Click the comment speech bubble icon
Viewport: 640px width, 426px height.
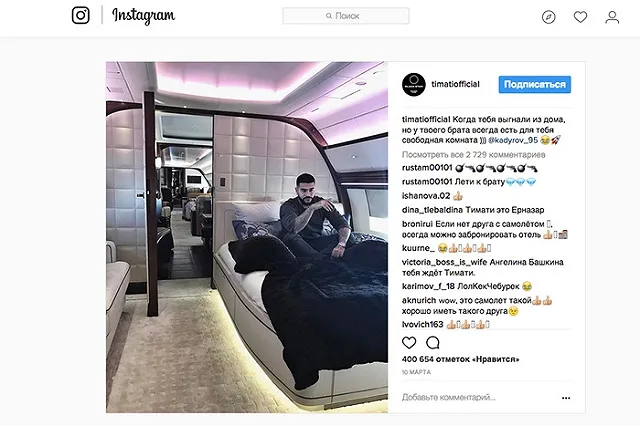tap(433, 342)
